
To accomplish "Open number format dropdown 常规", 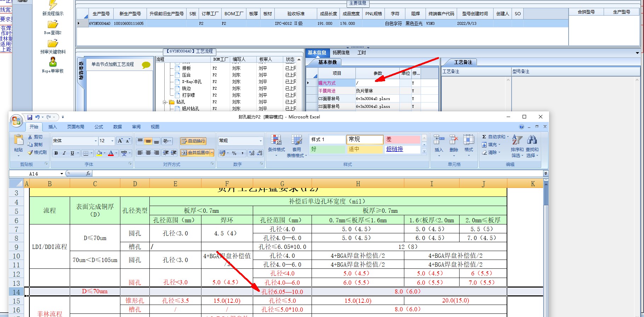I will (261, 141).
